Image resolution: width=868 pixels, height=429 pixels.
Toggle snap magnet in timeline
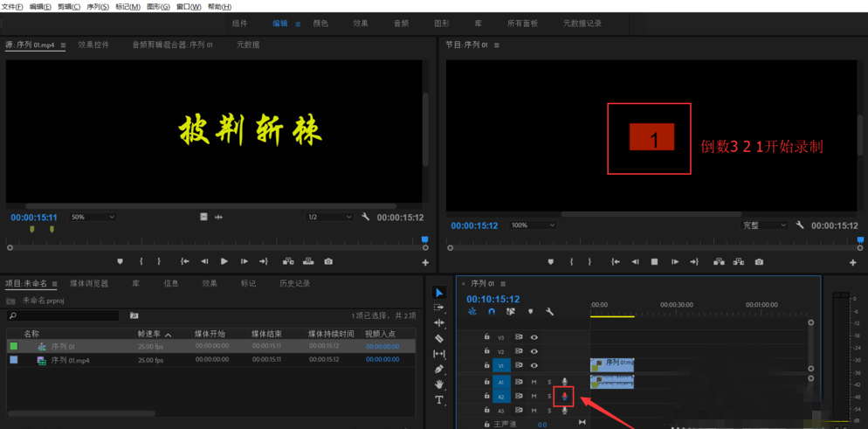coord(492,312)
